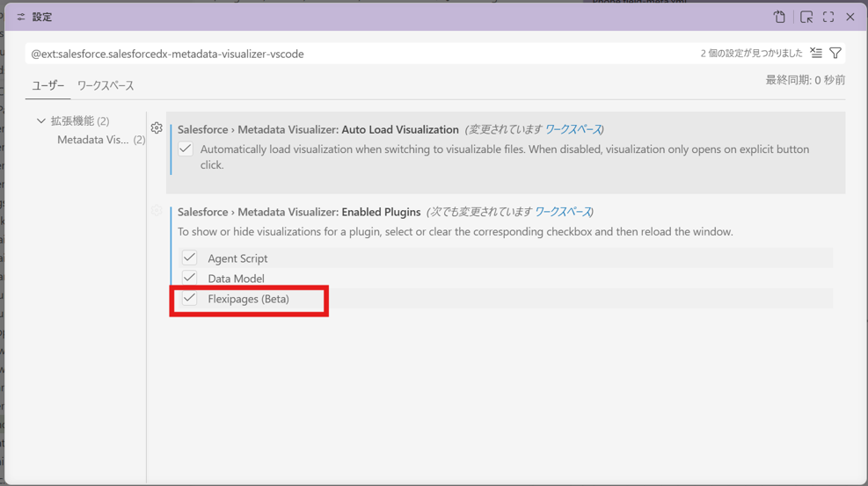Toggle Flexipages (Beta) checkbox
This screenshot has height=486, width=868.
point(189,298)
